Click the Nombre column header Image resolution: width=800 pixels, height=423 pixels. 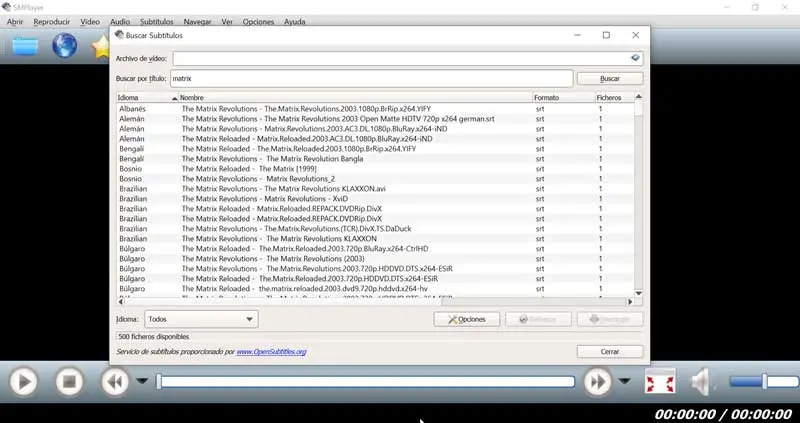pyautogui.click(x=355, y=97)
